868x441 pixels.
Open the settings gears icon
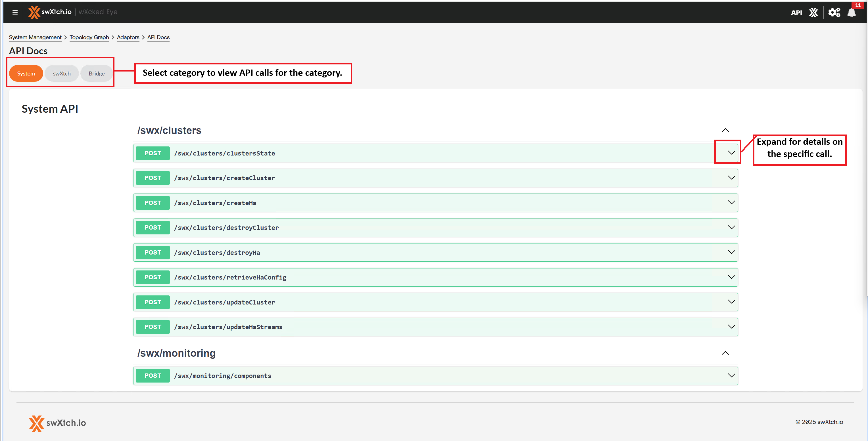tap(834, 12)
